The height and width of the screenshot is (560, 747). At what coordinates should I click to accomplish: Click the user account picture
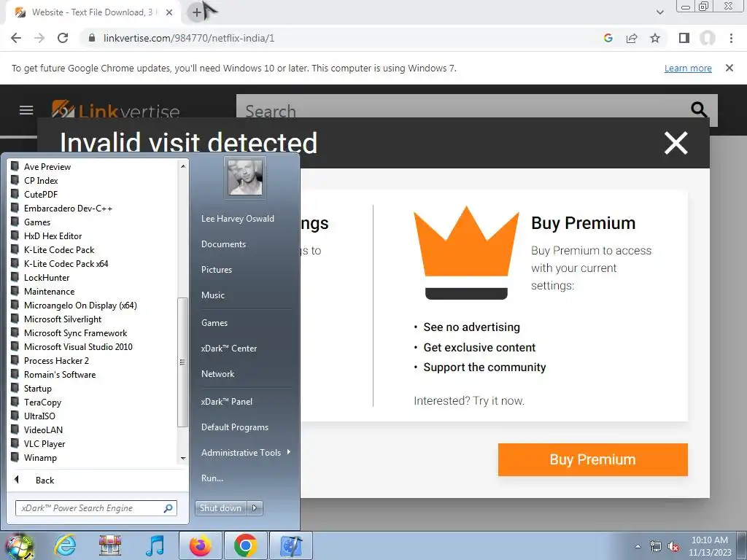(x=245, y=177)
